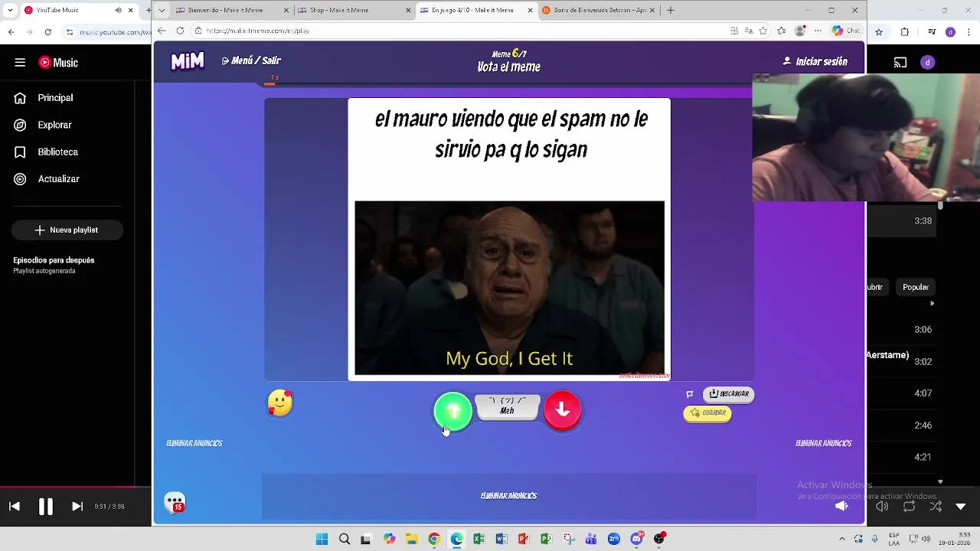Viewport: 980px width, 551px height.
Task: Open Menú / Salir
Action: 251,60
